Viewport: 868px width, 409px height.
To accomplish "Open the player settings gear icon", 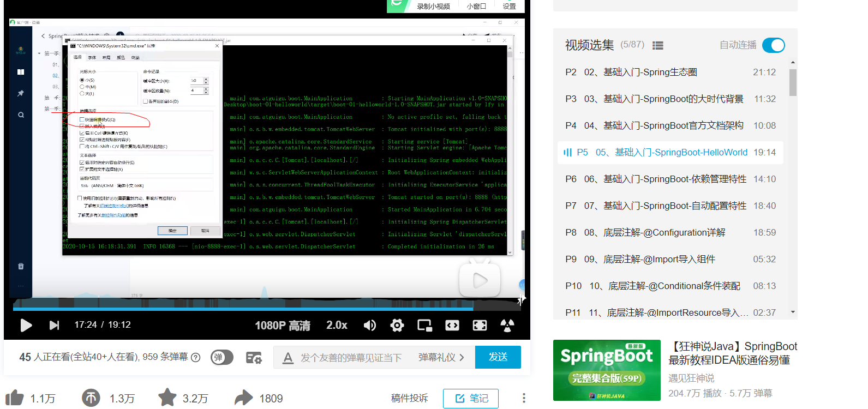I will (x=397, y=326).
